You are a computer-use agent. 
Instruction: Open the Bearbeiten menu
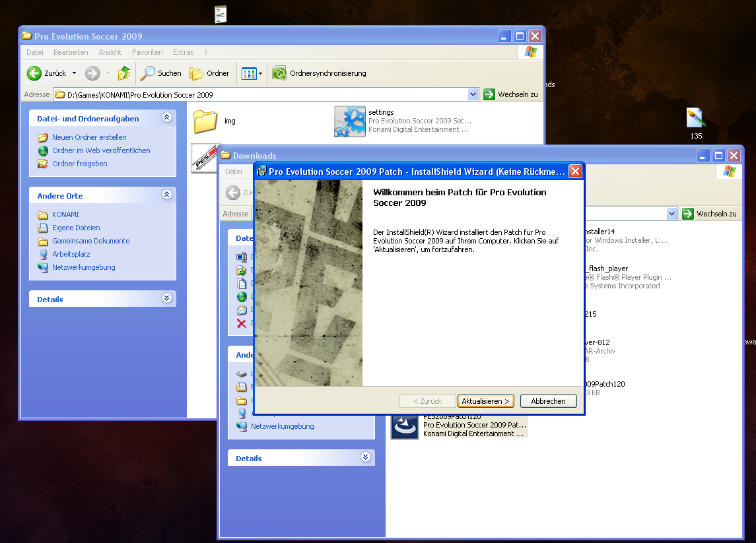coord(71,52)
